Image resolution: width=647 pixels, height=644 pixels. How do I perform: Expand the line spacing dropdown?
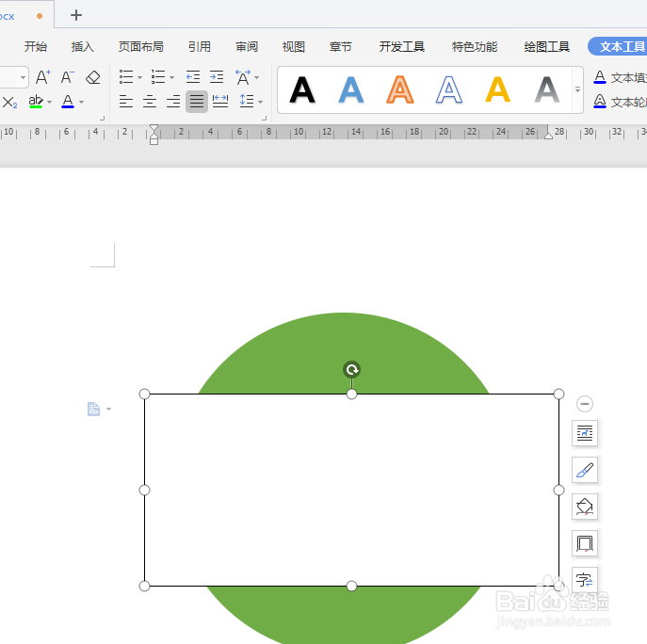[x=260, y=102]
